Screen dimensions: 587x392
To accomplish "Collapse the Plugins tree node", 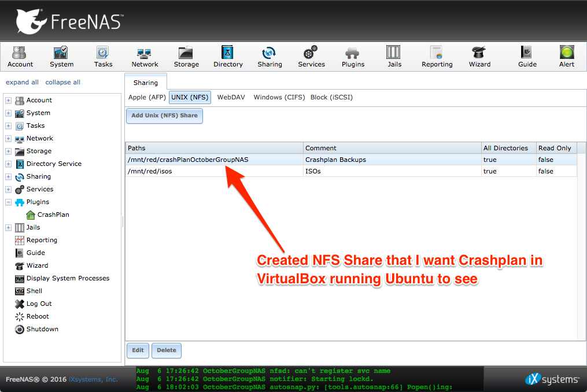I will pyautogui.click(x=8, y=202).
